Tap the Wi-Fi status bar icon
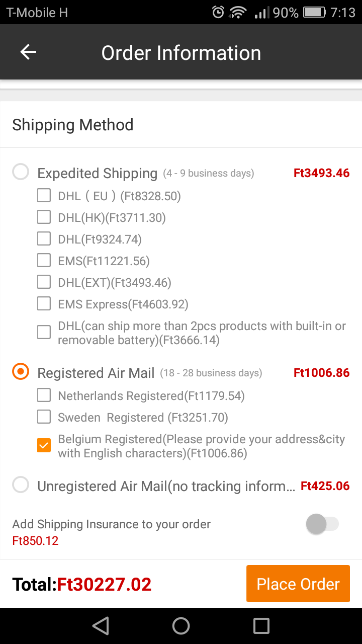Image resolution: width=362 pixels, height=644 pixels. (x=238, y=13)
